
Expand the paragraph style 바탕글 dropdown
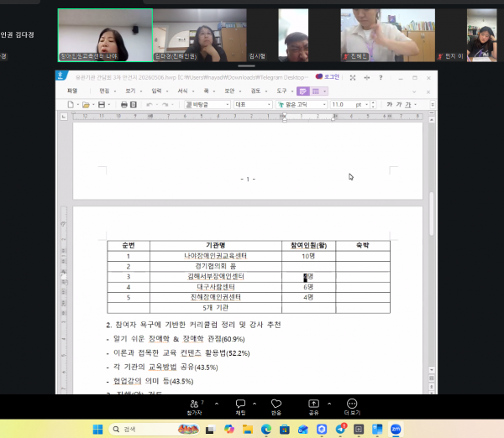tap(228, 105)
